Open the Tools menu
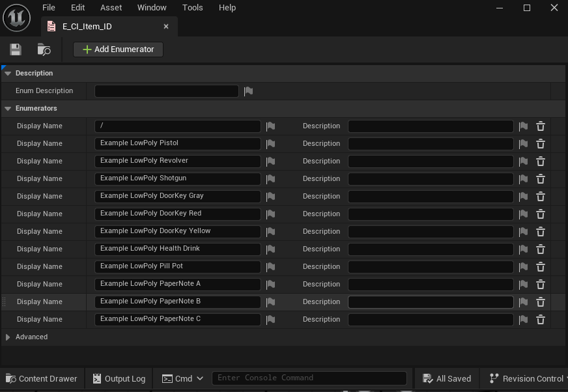Viewport: 568px width, 392px height. 192,8
